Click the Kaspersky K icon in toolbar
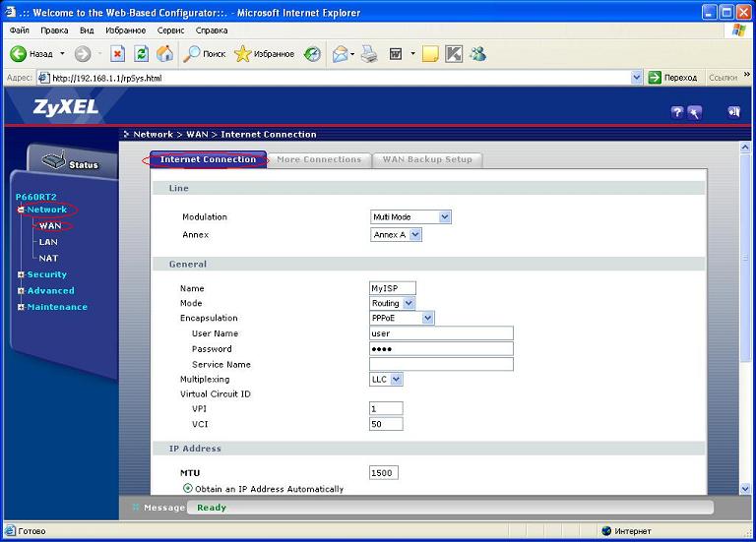 [x=453, y=54]
